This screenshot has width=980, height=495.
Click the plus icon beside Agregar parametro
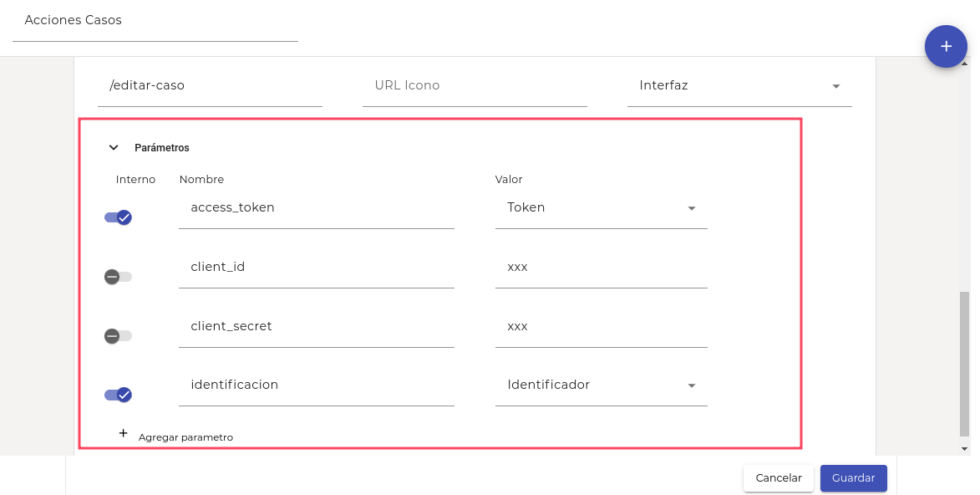coord(124,434)
